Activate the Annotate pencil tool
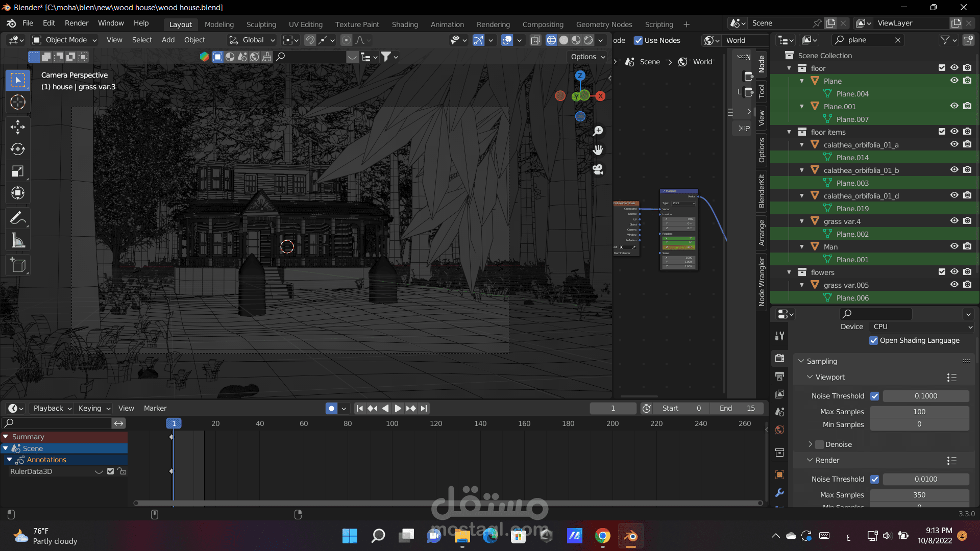The height and width of the screenshot is (551, 980). tap(18, 218)
